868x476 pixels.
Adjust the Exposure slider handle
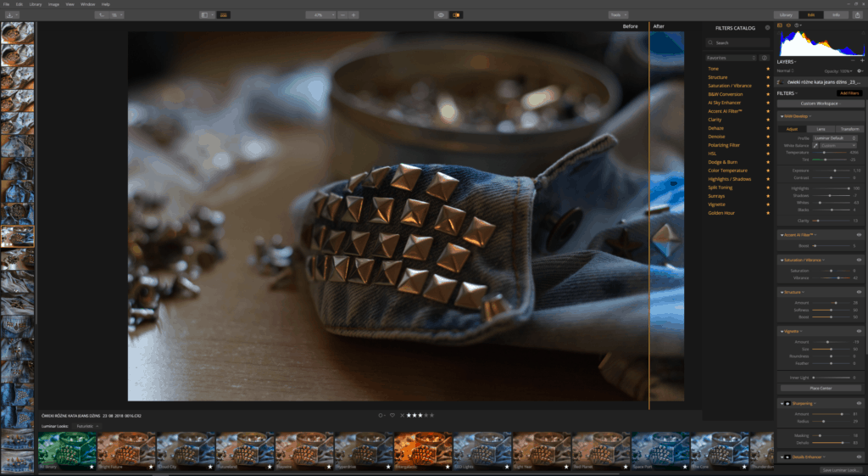835,170
